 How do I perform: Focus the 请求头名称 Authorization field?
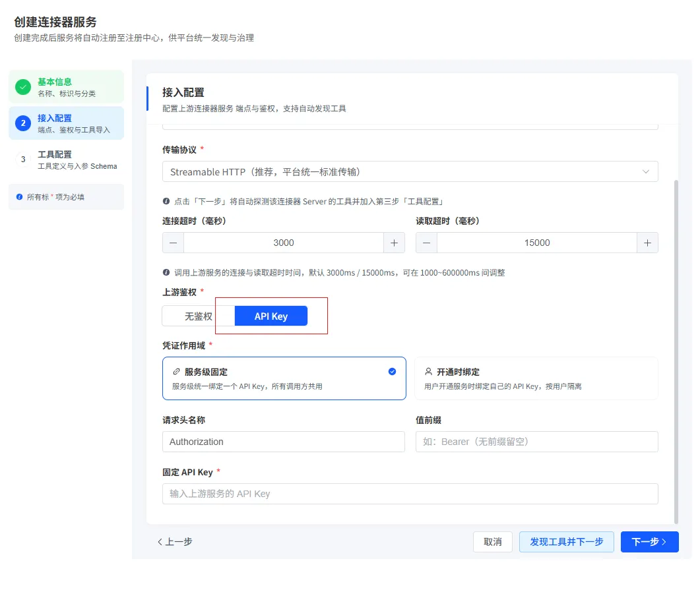[x=284, y=442]
